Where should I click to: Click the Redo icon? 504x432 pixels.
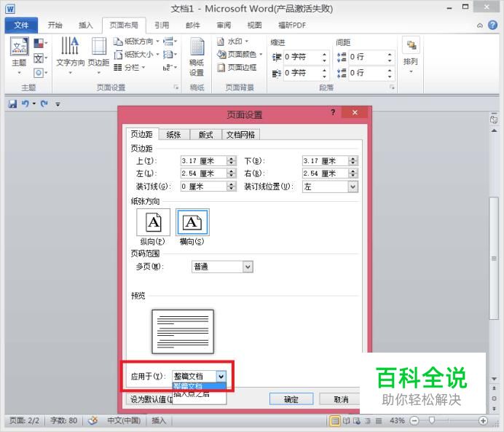click(44, 104)
